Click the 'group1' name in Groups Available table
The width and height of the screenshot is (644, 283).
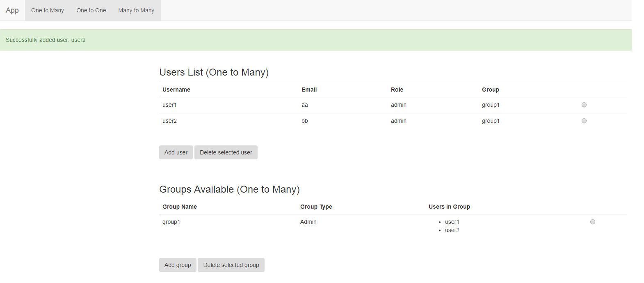pyautogui.click(x=171, y=222)
